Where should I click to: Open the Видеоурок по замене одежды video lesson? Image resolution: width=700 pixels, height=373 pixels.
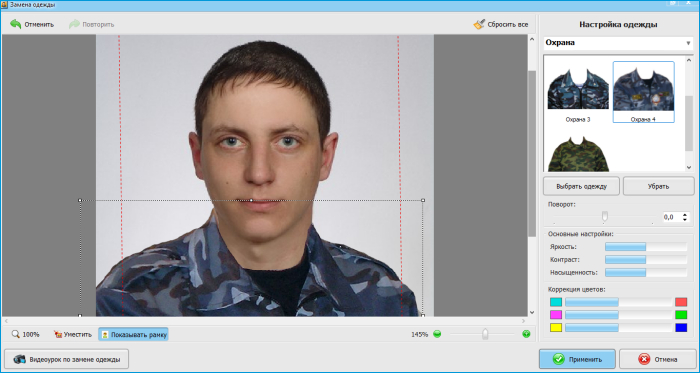[x=67, y=359]
